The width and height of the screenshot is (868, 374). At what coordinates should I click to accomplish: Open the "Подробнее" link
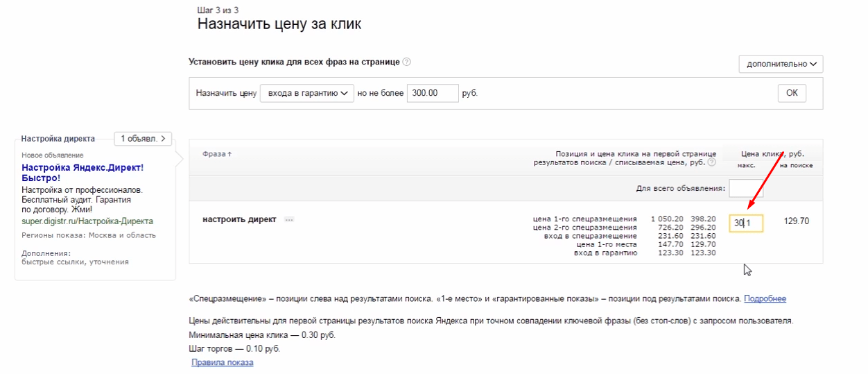[765, 299]
